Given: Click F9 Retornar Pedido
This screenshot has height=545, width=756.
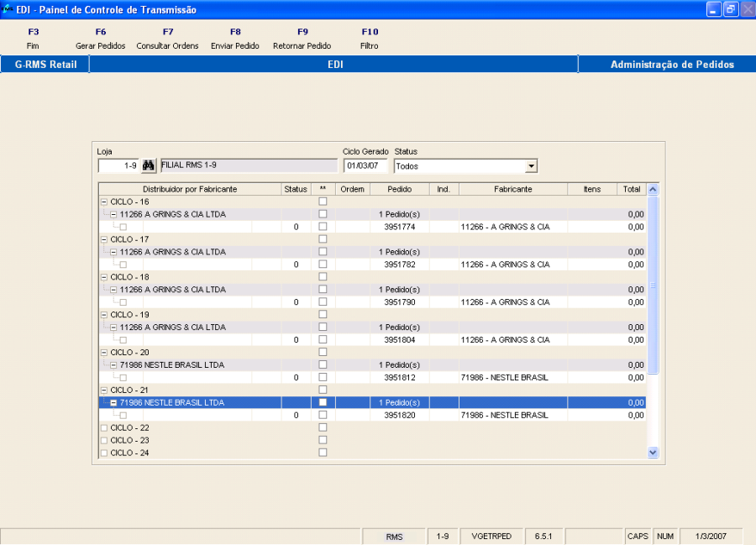Looking at the screenshot, I should click(x=302, y=39).
